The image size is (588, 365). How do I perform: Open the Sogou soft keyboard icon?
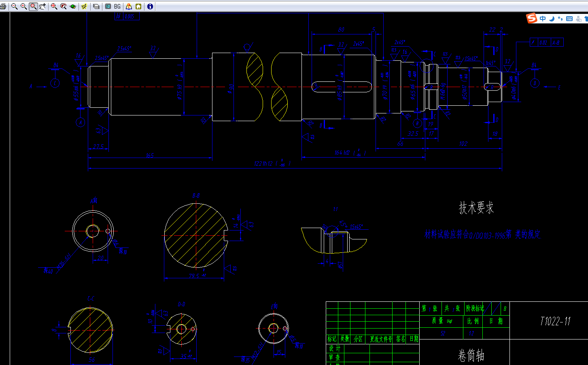pyautogui.click(x=569, y=19)
